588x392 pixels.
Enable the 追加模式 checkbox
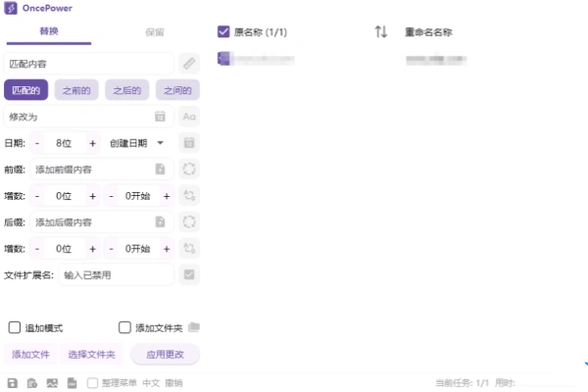(15, 328)
